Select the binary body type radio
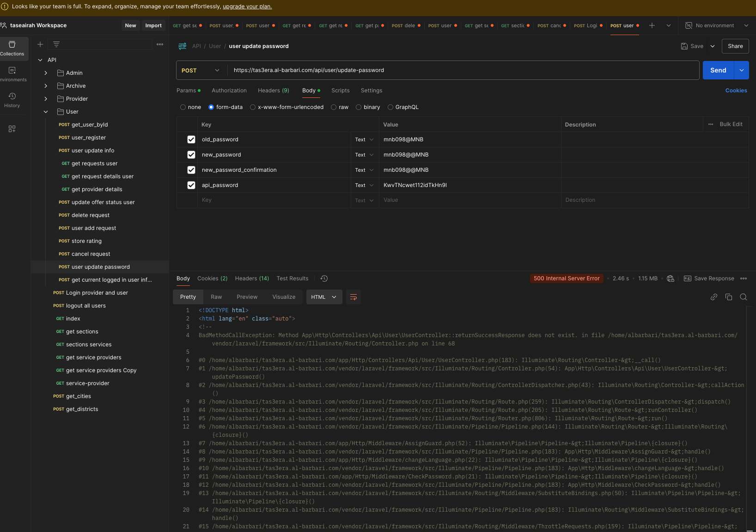 click(x=359, y=107)
